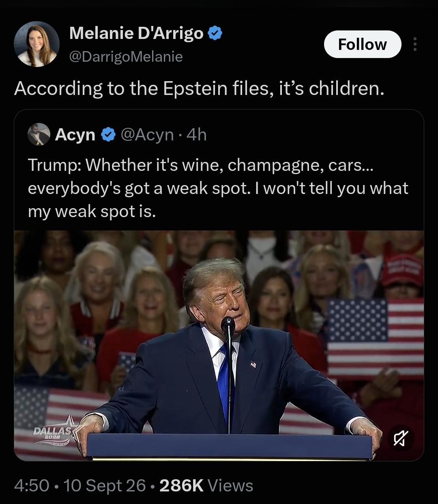This screenshot has height=504, width=438.
Task: Click Acyn's small avatar in quoted post
Action: coord(39,134)
